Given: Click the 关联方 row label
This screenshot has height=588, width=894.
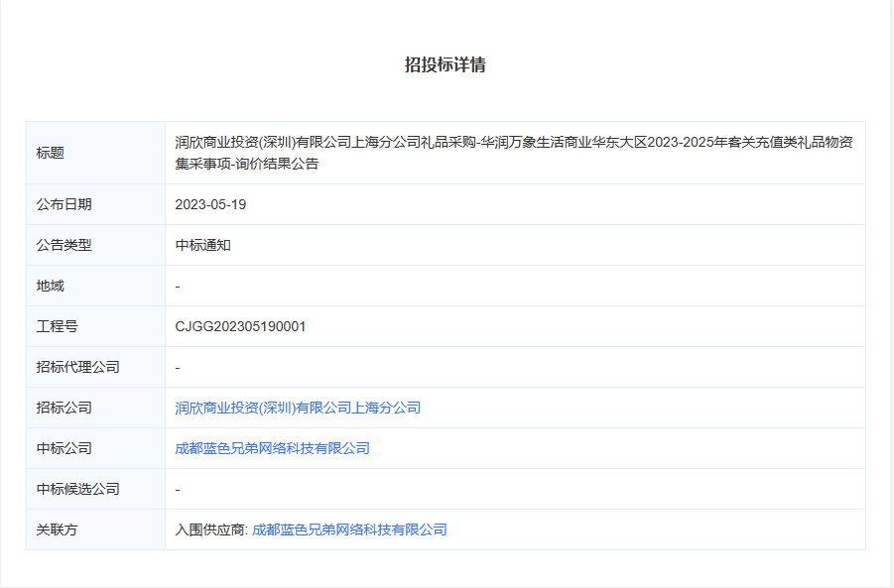Looking at the screenshot, I should coord(57,529).
